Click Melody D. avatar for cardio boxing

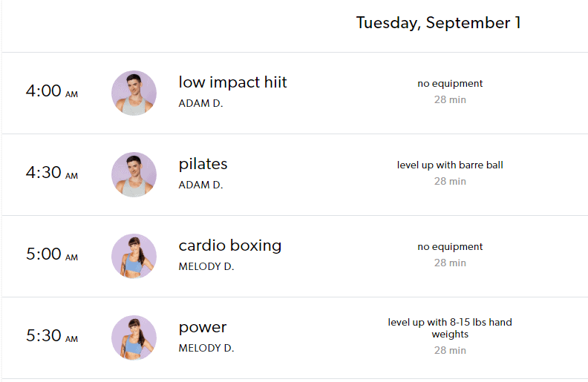coord(134,256)
